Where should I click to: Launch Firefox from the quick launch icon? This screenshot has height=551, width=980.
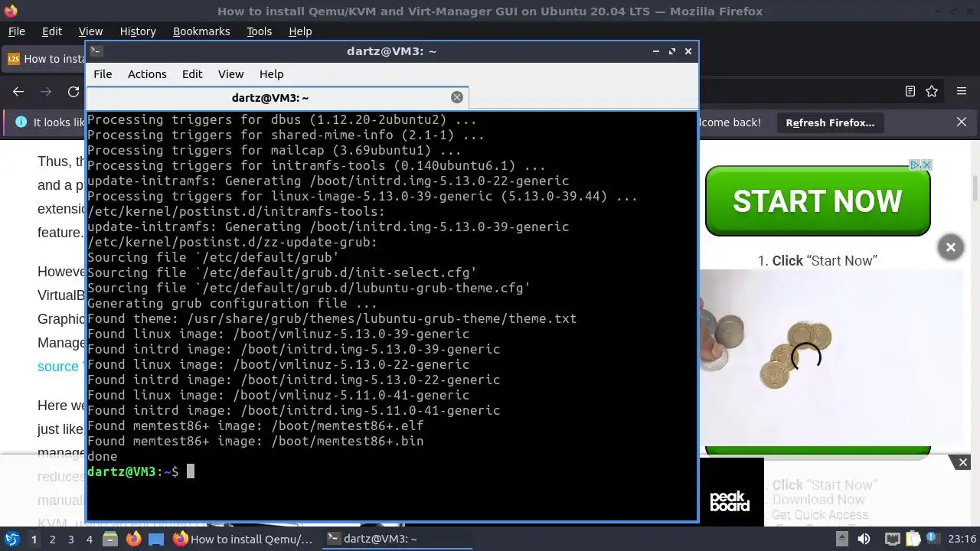[133, 539]
